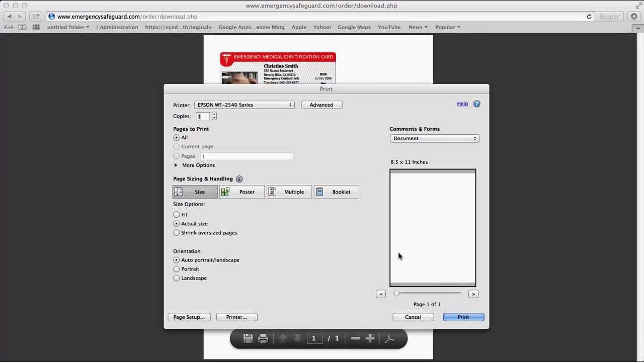Click in the Copies input field
This screenshot has height=362, width=644.
pos(203,117)
